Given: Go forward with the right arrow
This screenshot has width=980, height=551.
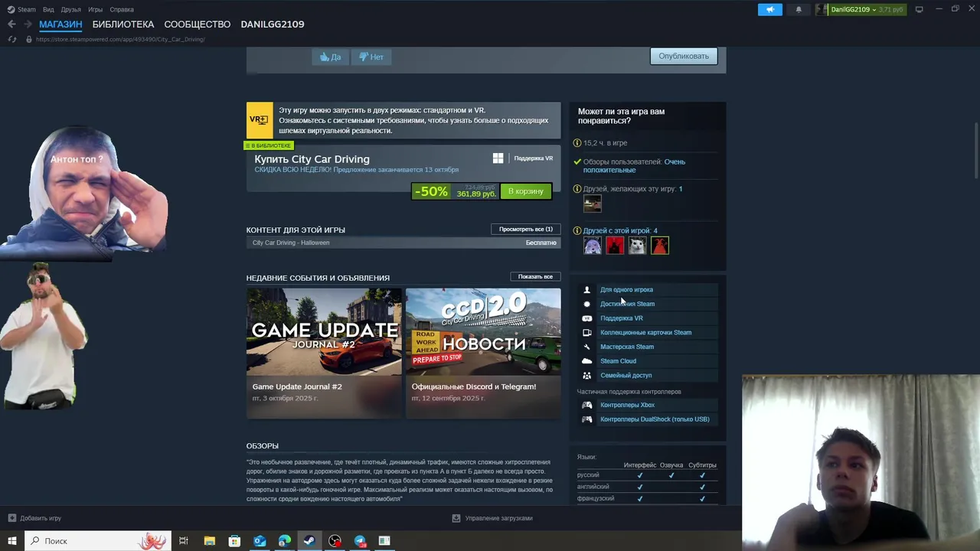Looking at the screenshot, I should pyautogui.click(x=28, y=24).
